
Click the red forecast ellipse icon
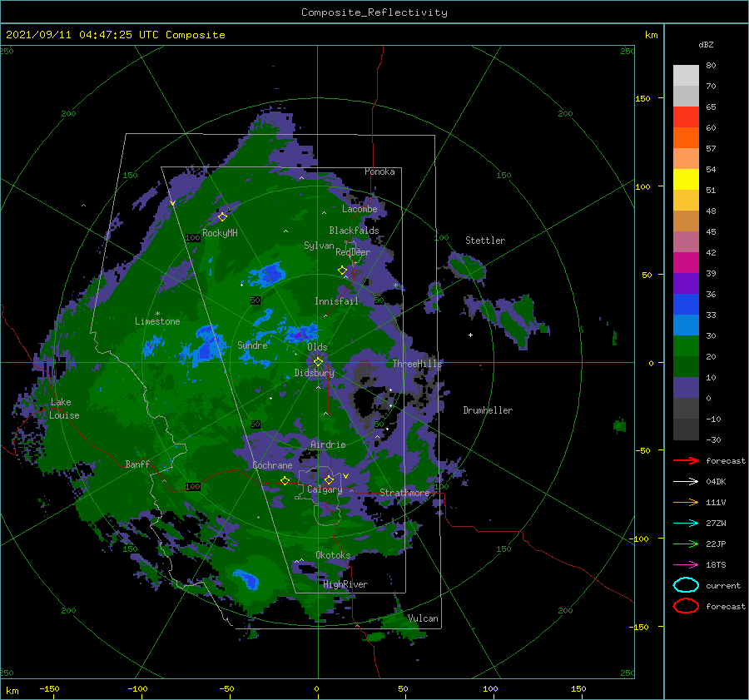pos(686,606)
